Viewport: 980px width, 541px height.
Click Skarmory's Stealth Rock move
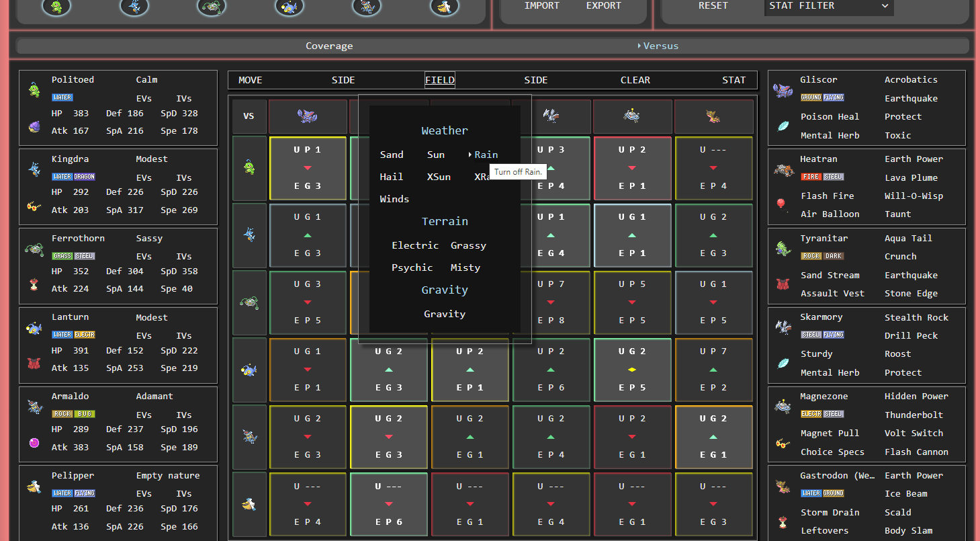[x=916, y=317]
